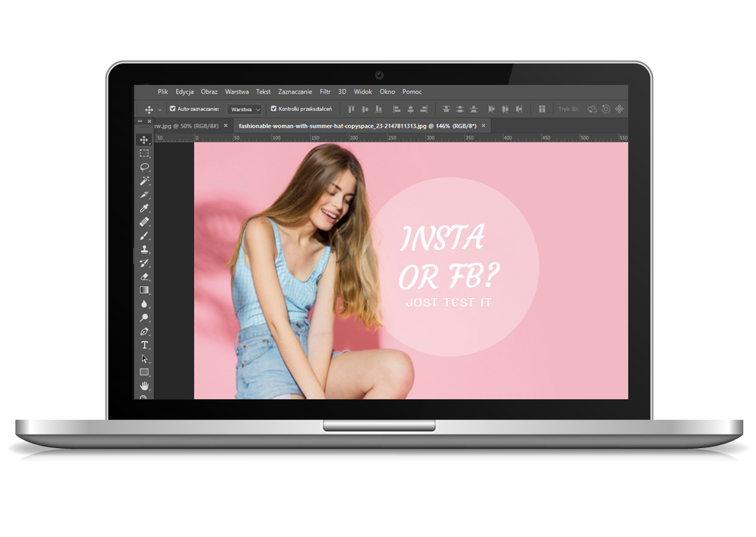
Task: Select the Rectangular Marquee tool
Action: [144, 153]
